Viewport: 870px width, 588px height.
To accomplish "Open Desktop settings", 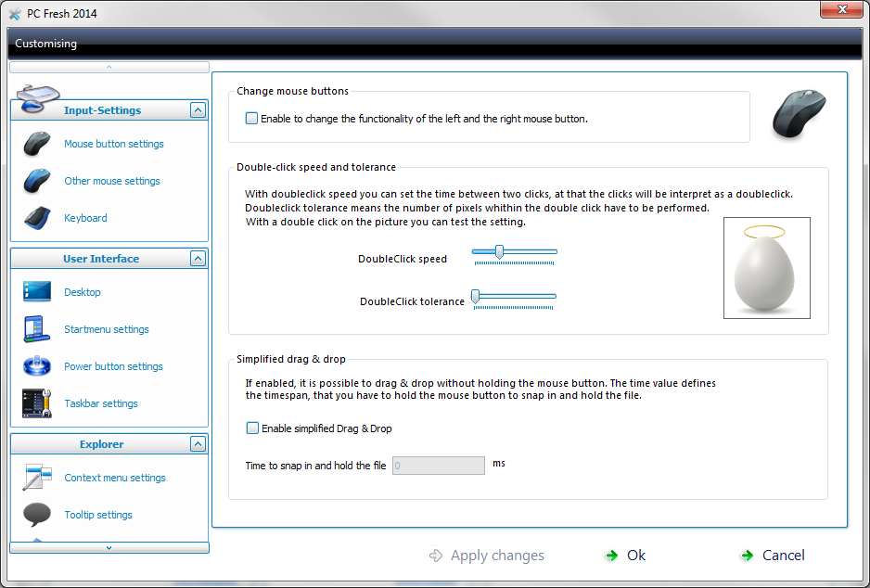I will pos(83,292).
